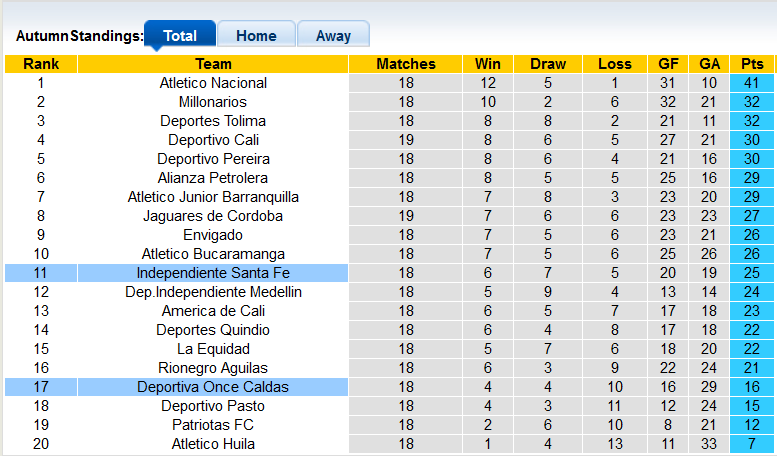Open Millonarios team link
The width and height of the screenshot is (777, 456).
pos(213,102)
